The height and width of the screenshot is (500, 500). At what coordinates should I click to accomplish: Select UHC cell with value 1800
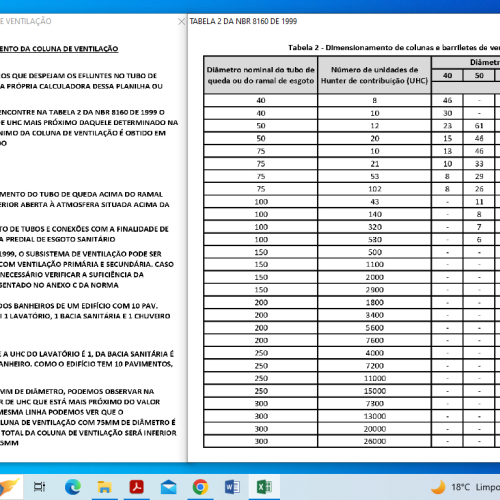tap(374, 303)
